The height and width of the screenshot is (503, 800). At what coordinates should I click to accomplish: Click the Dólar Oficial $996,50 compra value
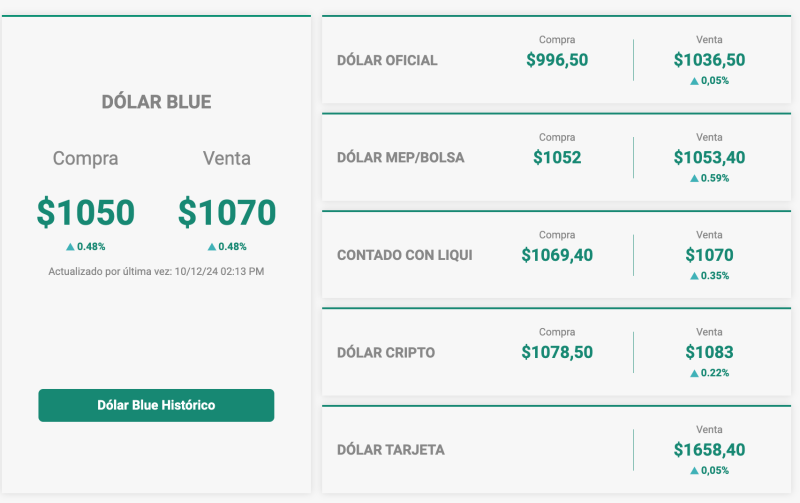(557, 60)
